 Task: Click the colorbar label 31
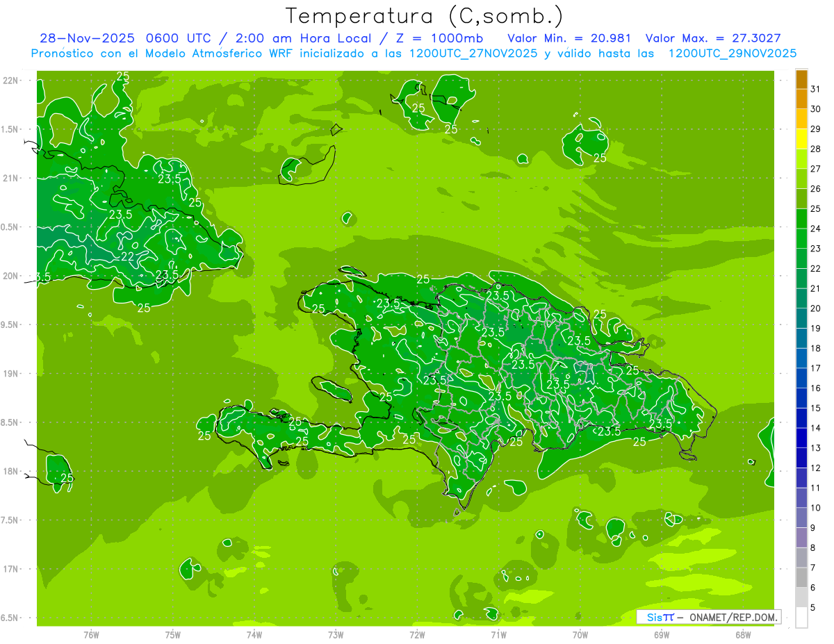[x=816, y=88]
